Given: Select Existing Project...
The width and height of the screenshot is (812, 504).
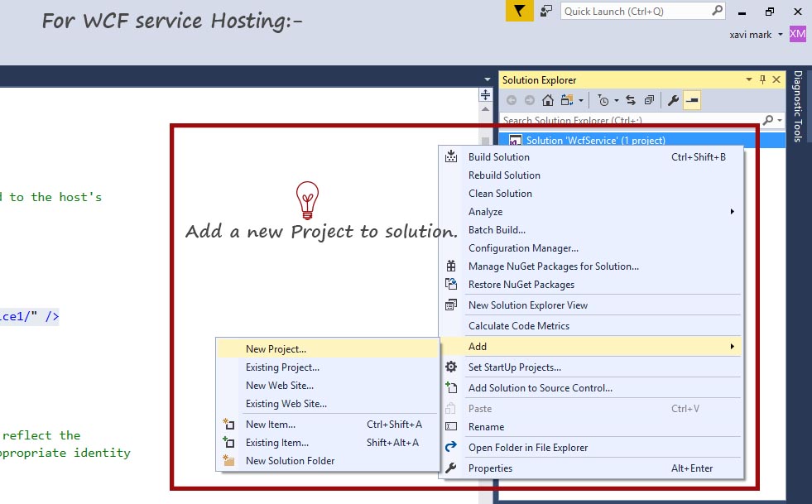Looking at the screenshot, I should [327, 367].
